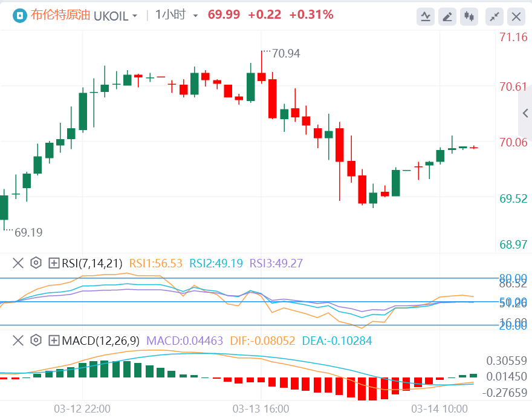Click the 0.30559 MACD axis value
Viewport: 532px width, 418px height.
[x=507, y=361]
